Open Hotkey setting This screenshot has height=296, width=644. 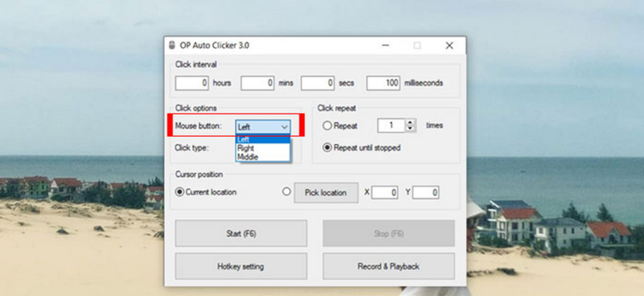pyautogui.click(x=241, y=266)
